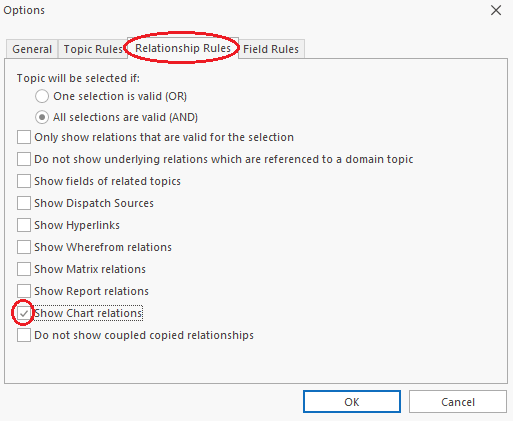Switch to the General tab
This screenshot has width=513, height=421.
(32, 49)
